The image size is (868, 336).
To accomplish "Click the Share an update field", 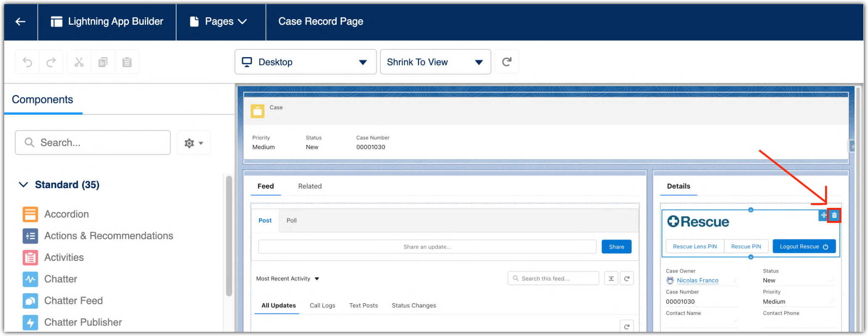I will click(x=427, y=247).
